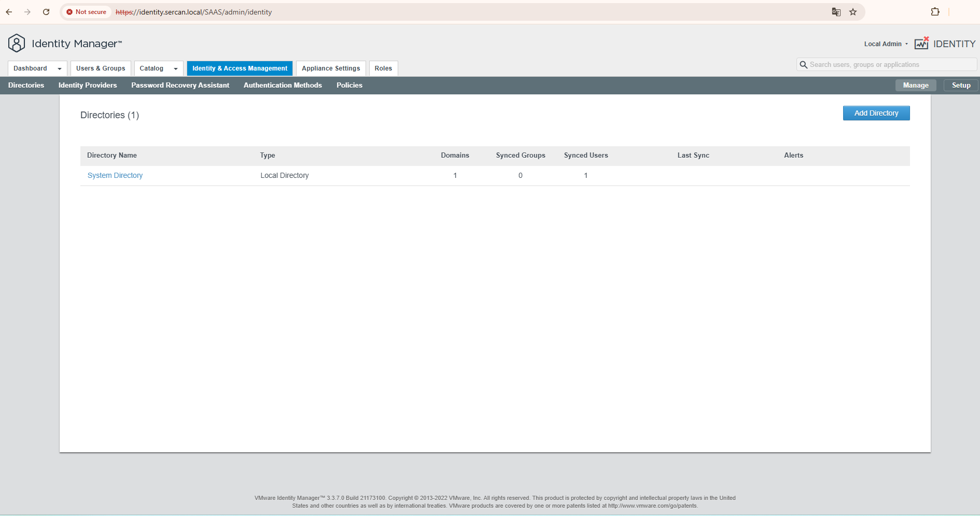Click the IDENTITY health monitor icon
The height and width of the screenshot is (516, 980).
[921, 44]
